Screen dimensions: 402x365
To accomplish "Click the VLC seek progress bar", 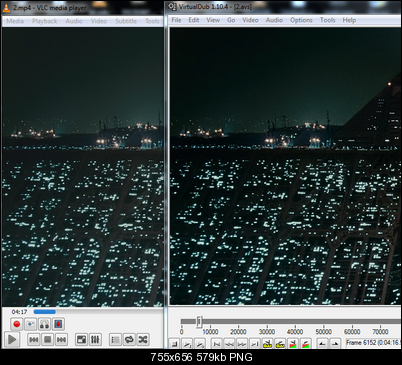I will [44, 312].
